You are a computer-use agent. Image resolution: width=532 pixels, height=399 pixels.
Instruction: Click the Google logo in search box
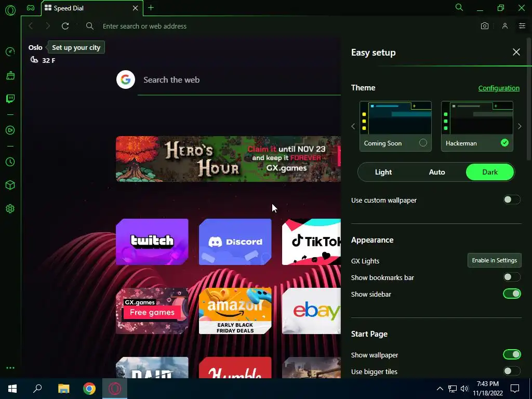pos(126,79)
